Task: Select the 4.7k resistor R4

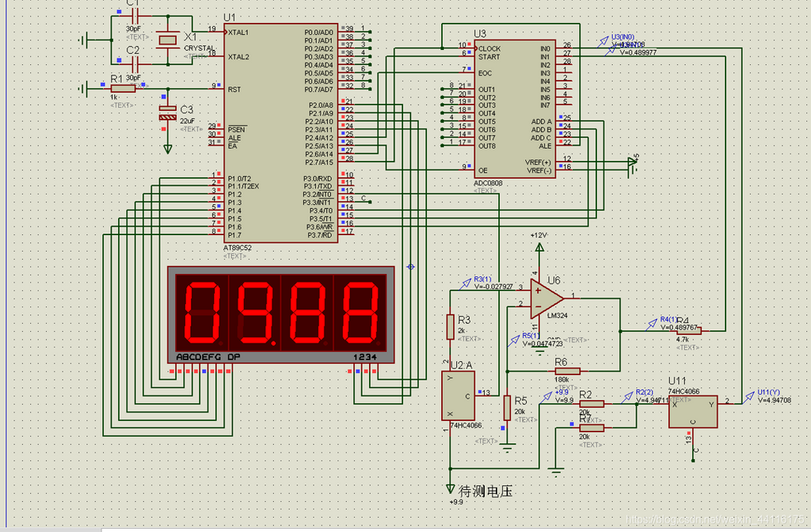Action: (x=688, y=330)
